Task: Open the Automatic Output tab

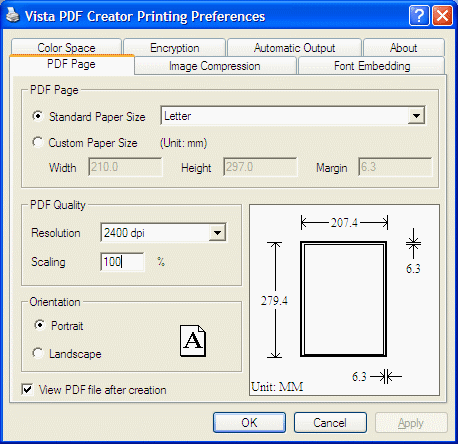Action: pyautogui.click(x=295, y=48)
